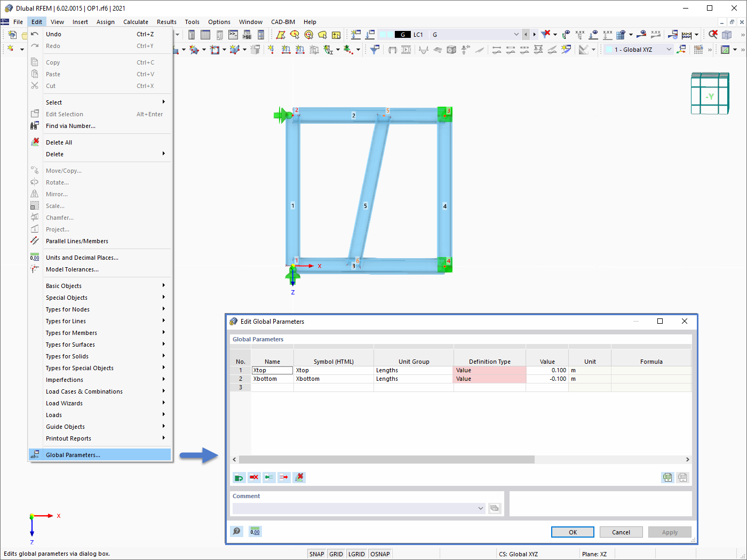Open the Comment dropdown in the dialog

(x=480, y=508)
